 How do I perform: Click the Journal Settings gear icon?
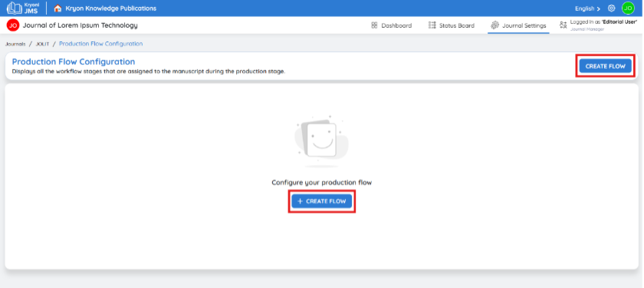(x=495, y=25)
